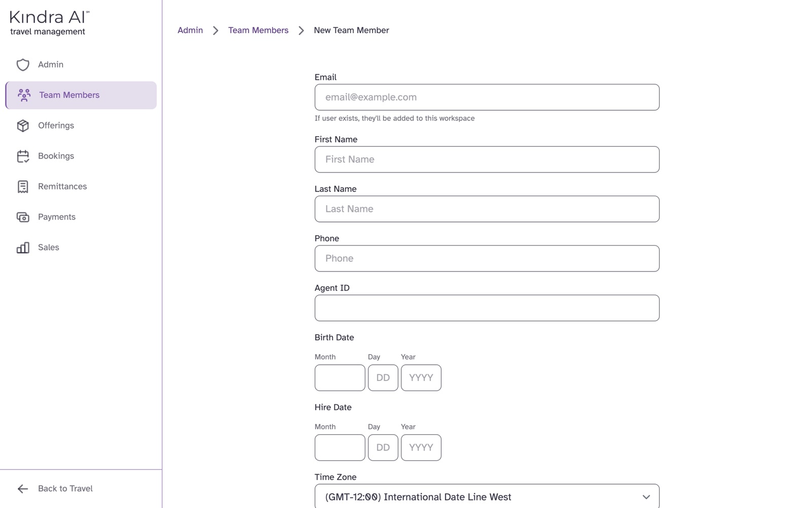The width and height of the screenshot is (812, 508).
Task: Expand Time Zone list via chevron arrow
Action: tap(646, 497)
